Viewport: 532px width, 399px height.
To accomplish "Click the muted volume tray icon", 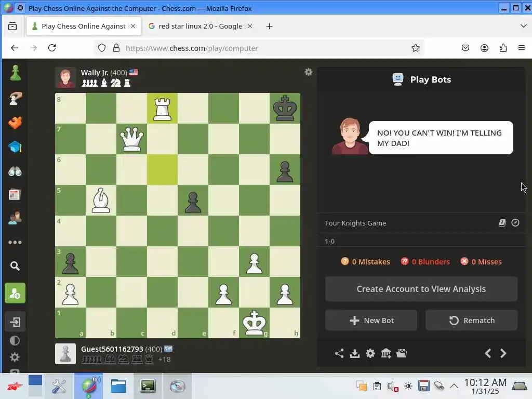I will (x=393, y=387).
